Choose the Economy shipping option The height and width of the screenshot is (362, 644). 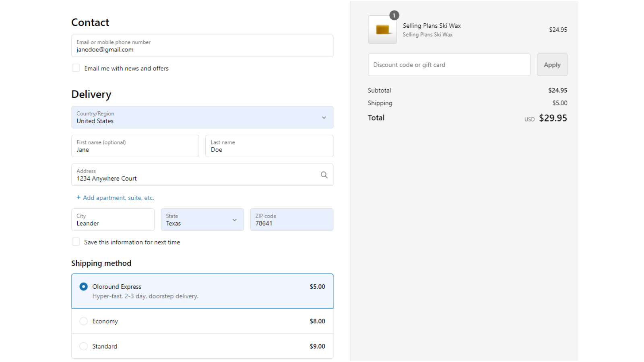click(x=202, y=321)
